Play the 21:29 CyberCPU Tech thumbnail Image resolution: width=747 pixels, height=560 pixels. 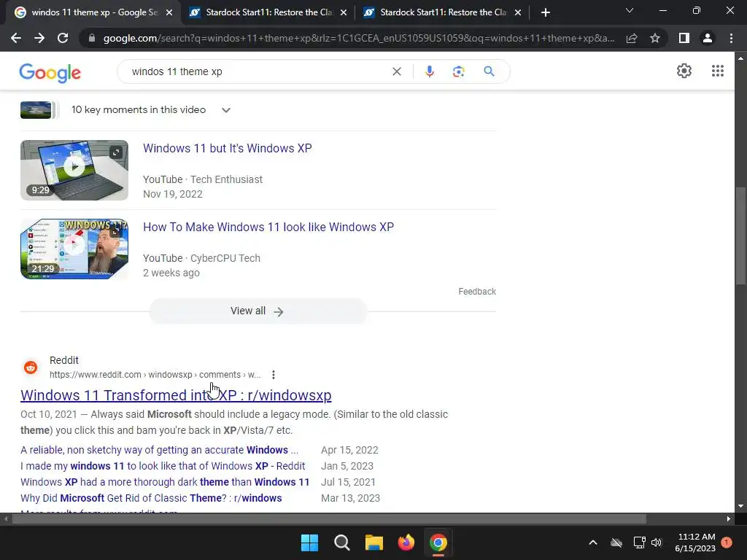tap(74, 249)
